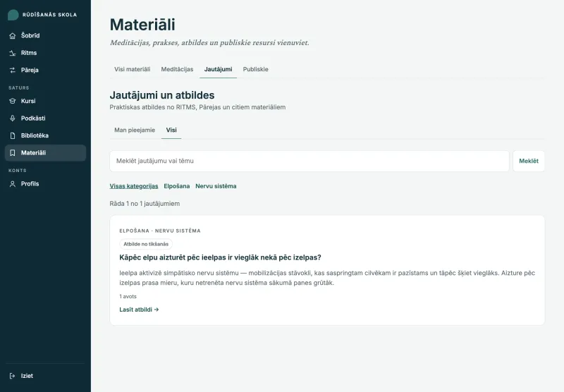The height and width of the screenshot is (392, 564).
Task: Click the bookmark icon for Materiāli
Action: (x=13, y=153)
